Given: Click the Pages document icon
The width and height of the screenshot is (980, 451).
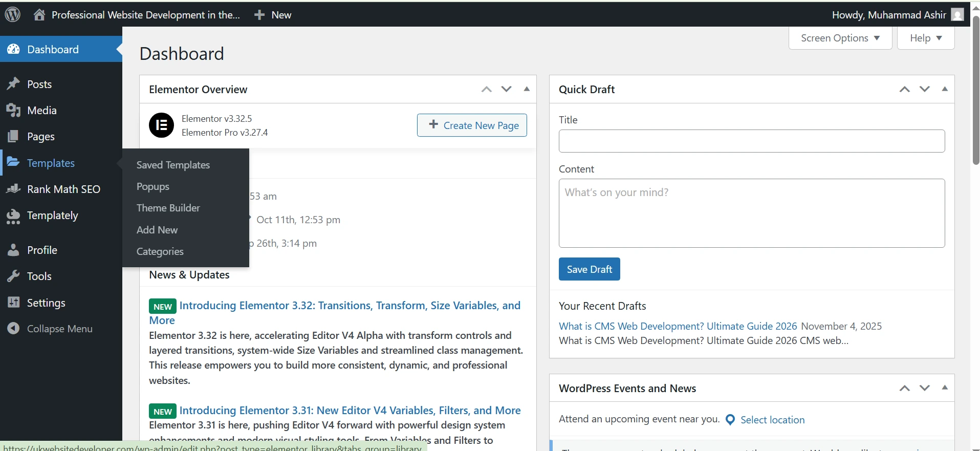Looking at the screenshot, I should pyautogui.click(x=13, y=136).
